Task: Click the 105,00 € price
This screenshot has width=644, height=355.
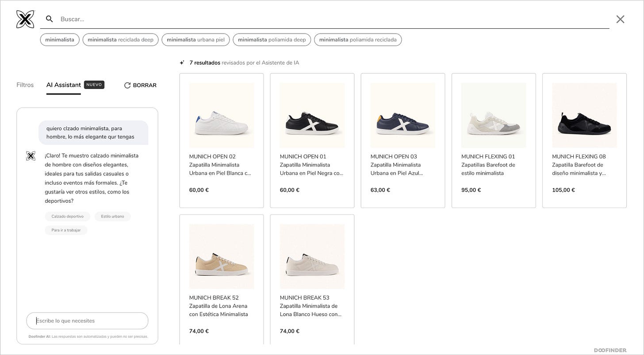Action: click(x=563, y=190)
